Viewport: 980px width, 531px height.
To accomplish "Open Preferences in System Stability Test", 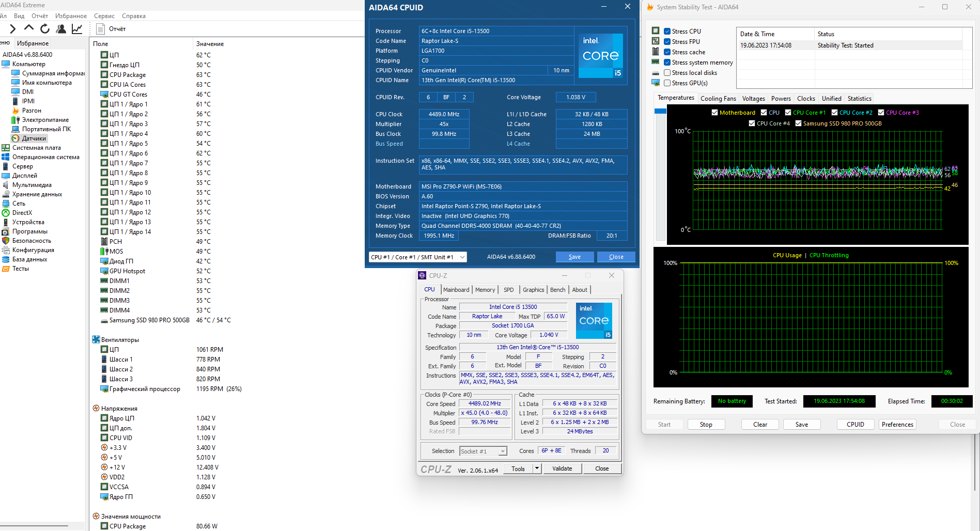I will point(898,425).
